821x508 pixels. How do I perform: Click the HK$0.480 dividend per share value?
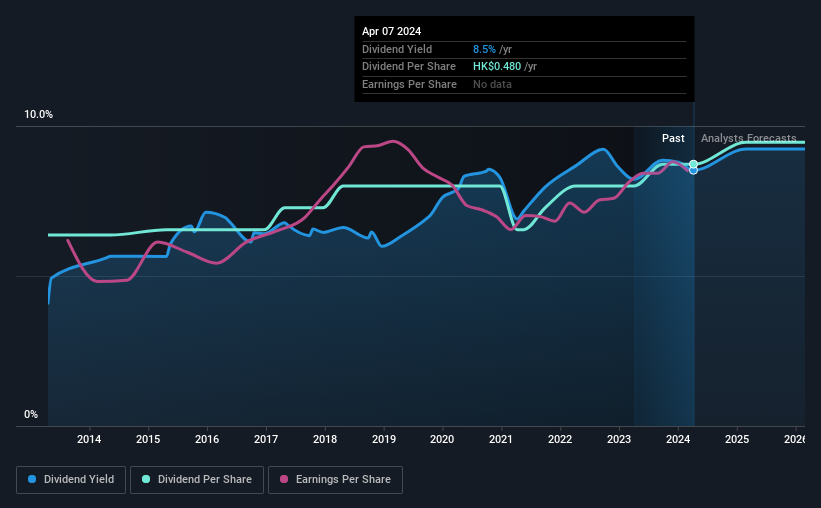pos(497,67)
